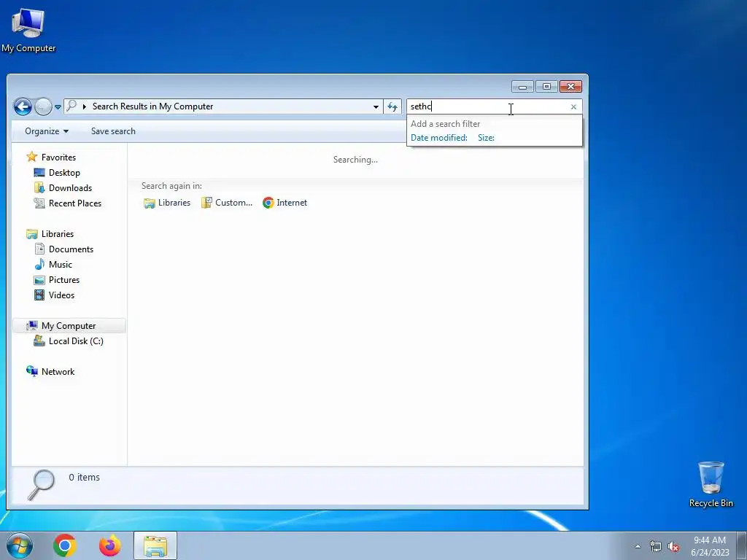Expand the address bar previous locations dropdown
This screenshot has height=560, width=747.
click(376, 106)
